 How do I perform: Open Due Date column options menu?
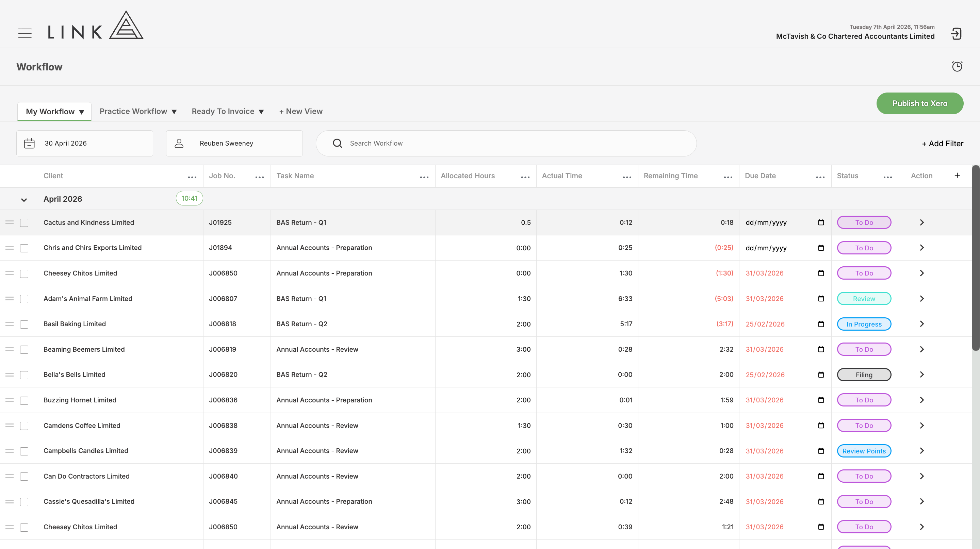(820, 177)
